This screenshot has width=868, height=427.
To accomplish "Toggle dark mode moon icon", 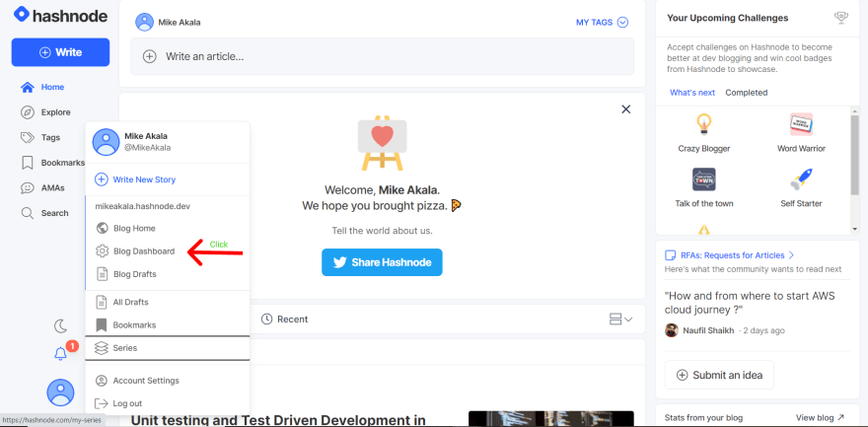I will pos(60,325).
